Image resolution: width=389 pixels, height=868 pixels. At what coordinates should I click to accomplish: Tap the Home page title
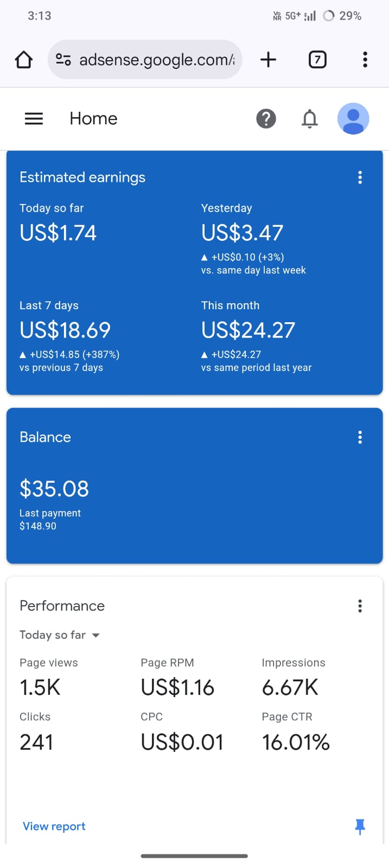[93, 118]
